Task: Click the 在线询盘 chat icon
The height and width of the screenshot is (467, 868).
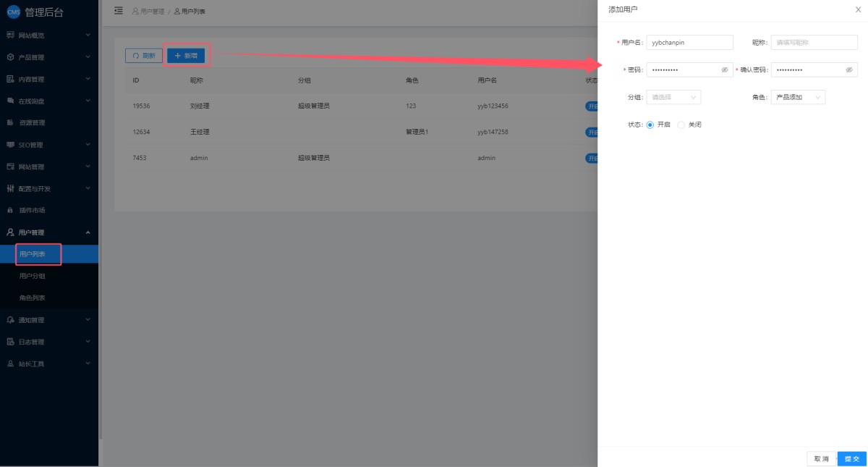Action: [x=10, y=101]
